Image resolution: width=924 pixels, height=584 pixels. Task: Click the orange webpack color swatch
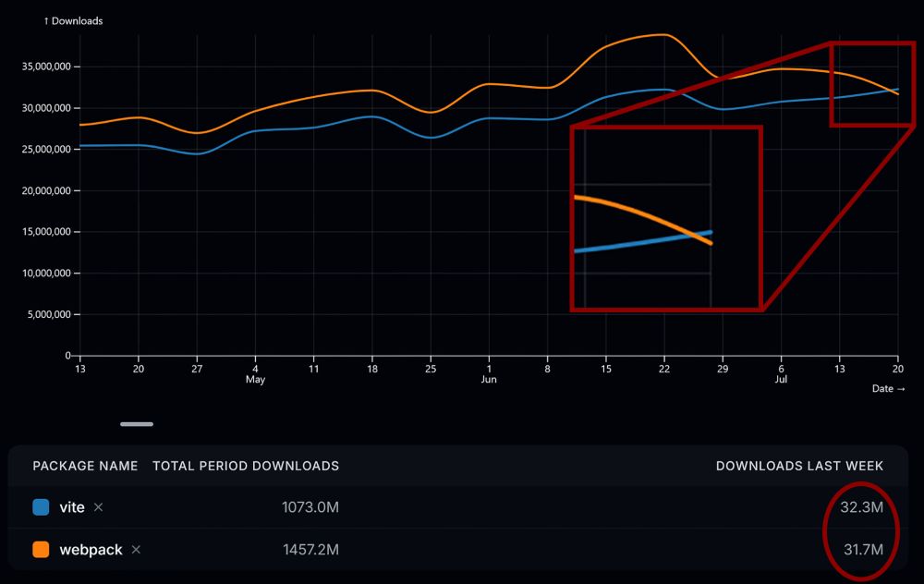pyautogui.click(x=41, y=549)
